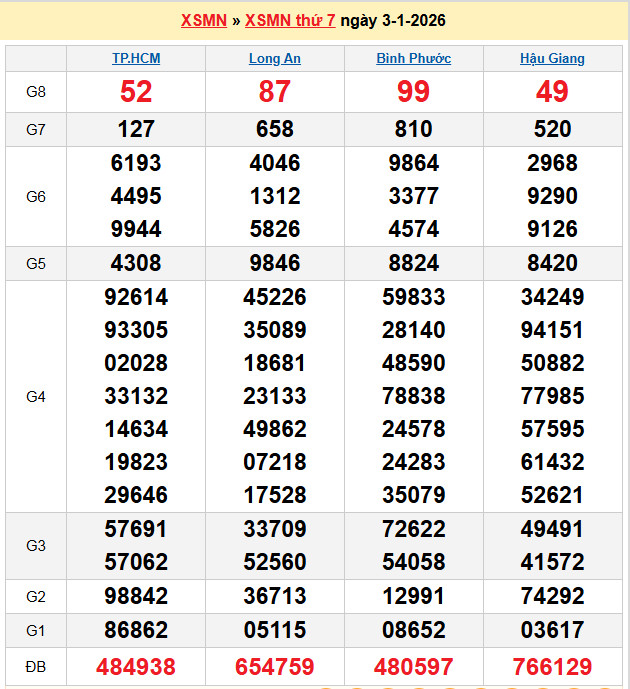
Task: Click the G8 result 49 for Hậu Giang
Action: coord(552,92)
